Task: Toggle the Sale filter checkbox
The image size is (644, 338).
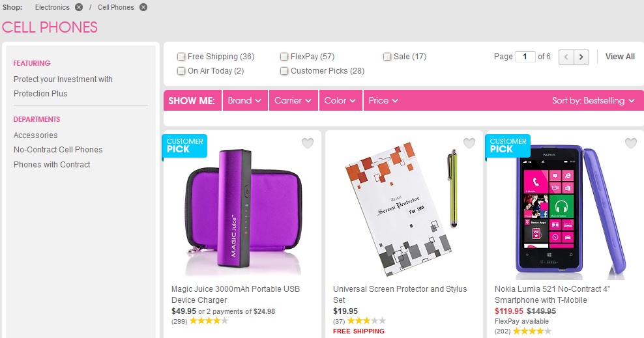Action: [387, 57]
